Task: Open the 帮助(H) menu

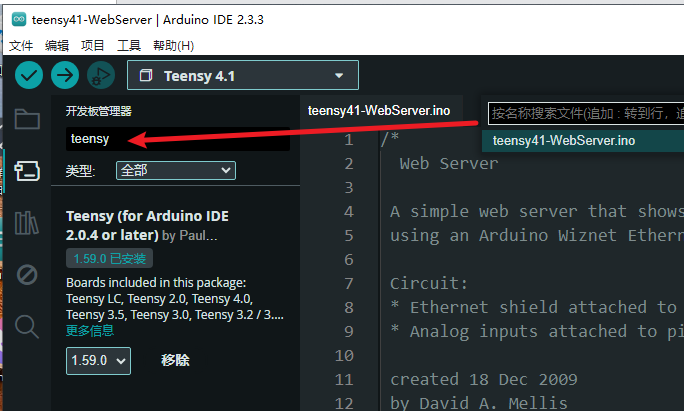Action: (x=174, y=45)
